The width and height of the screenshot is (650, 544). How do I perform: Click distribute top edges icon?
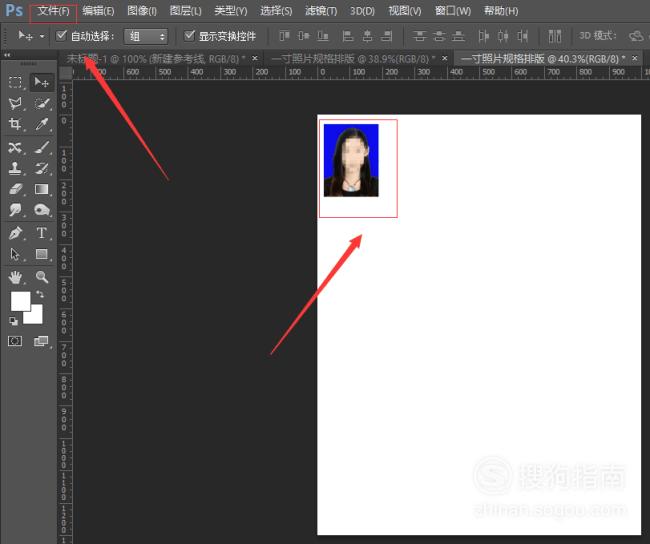point(420,36)
